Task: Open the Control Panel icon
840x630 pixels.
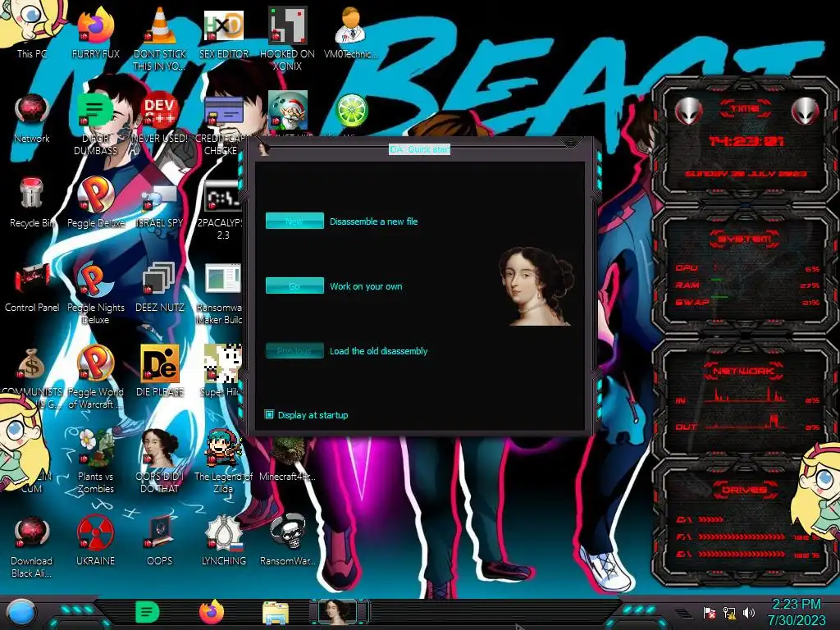Action: (32, 285)
